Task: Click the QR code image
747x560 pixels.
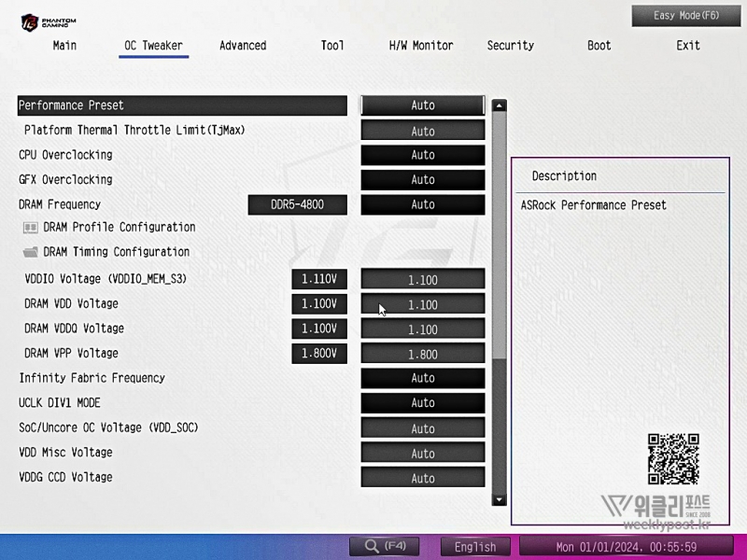Action: click(x=673, y=458)
